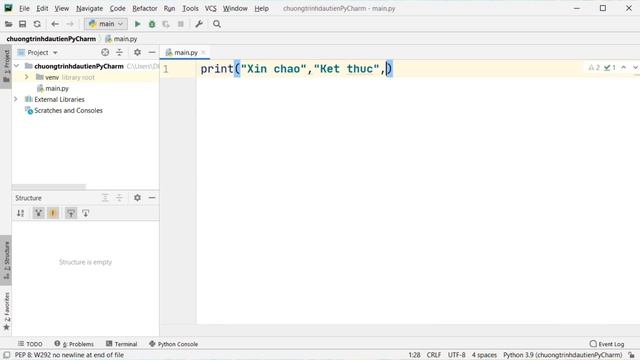Viewport: 640px width, 360px height.
Task: Open project folder icon in toolbar
Action: click(x=8, y=24)
